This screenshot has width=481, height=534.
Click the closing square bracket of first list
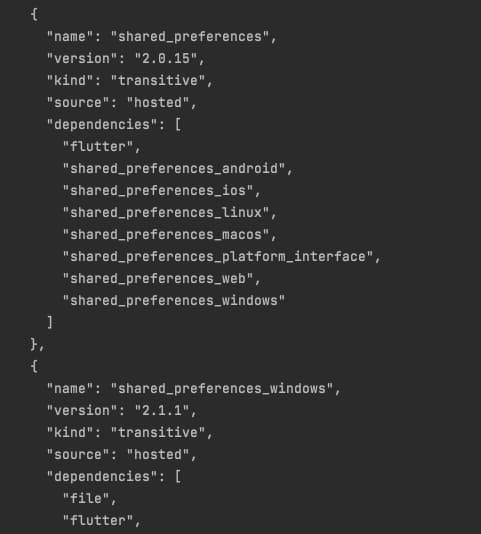pyautogui.click(x=50, y=322)
